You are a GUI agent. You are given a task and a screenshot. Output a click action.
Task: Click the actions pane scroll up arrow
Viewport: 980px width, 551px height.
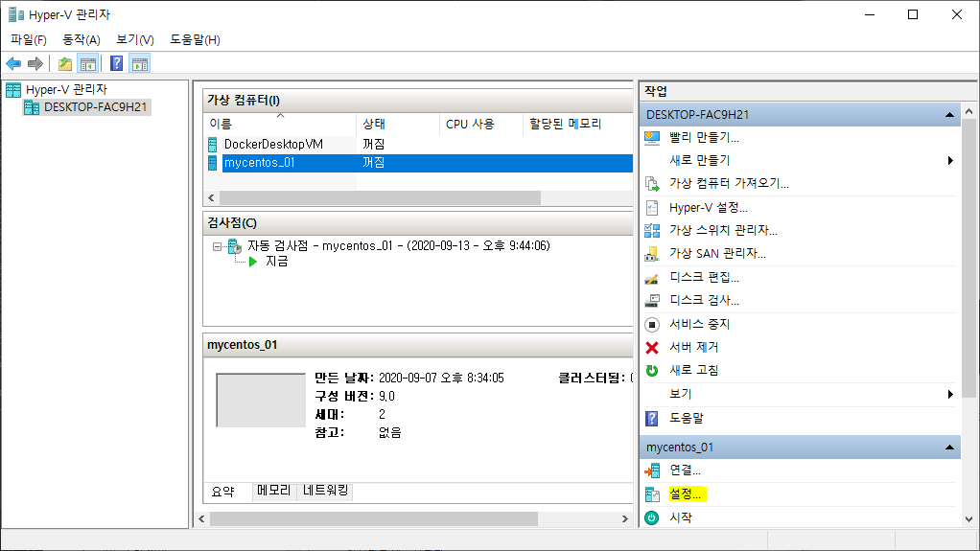pyautogui.click(x=968, y=112)
